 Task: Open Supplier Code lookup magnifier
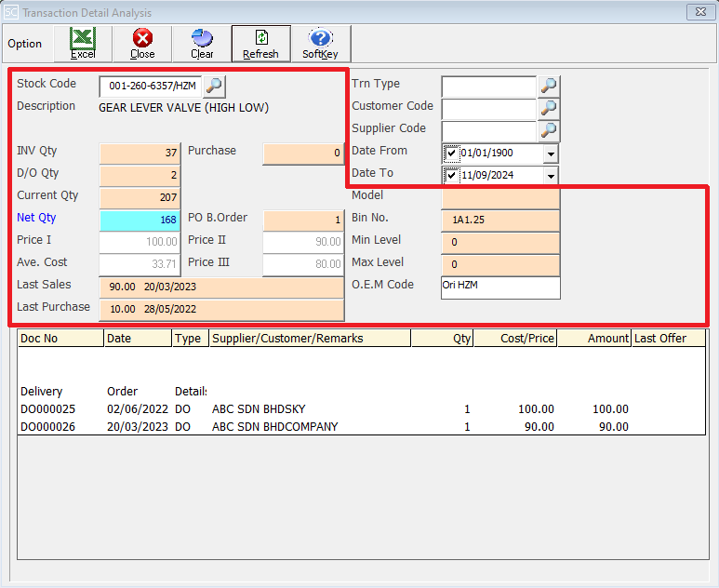click(549, 130)
